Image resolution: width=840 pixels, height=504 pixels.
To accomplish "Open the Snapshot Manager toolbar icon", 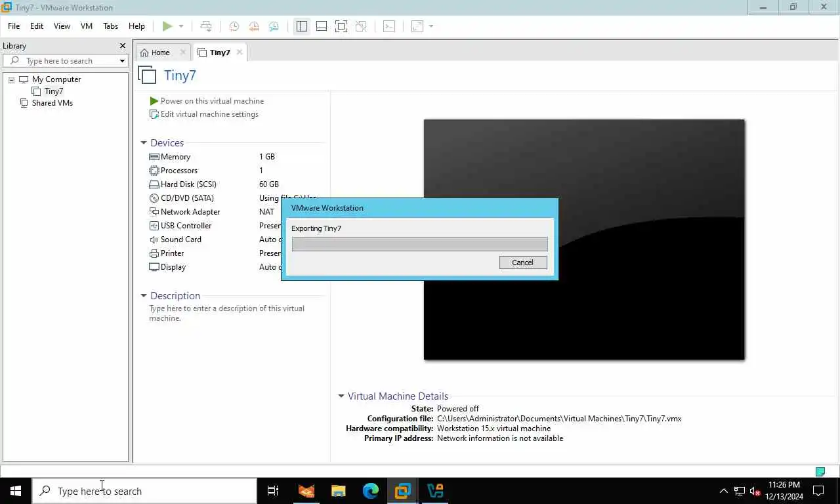I will click(x=274, y=26).
